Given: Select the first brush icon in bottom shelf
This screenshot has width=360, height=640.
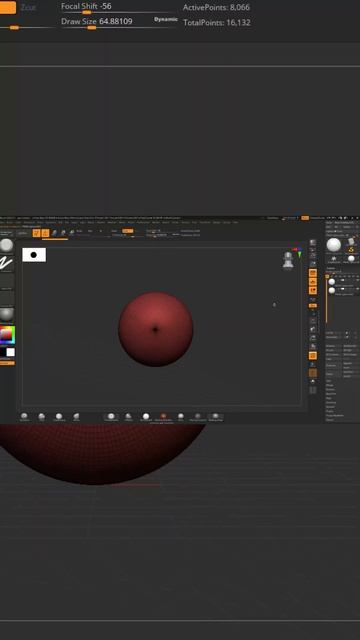Looking at the screenshot, I should [24, 416].
